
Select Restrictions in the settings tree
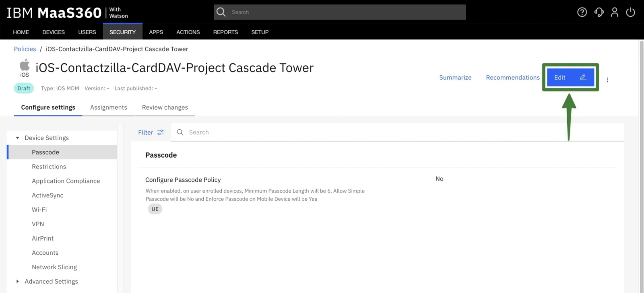[49, 166]
